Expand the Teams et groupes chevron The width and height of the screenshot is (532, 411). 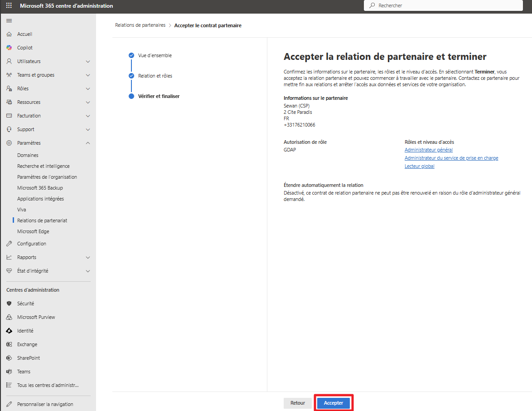point(88,75)
